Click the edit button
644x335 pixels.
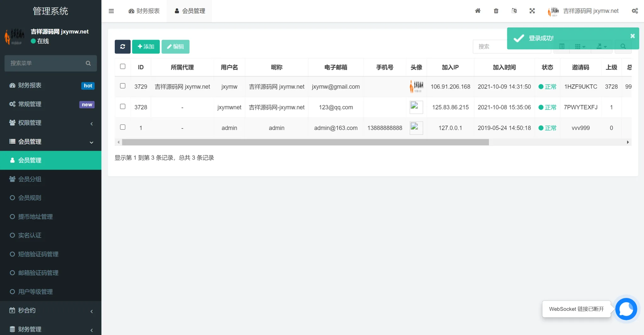point(175,47)
